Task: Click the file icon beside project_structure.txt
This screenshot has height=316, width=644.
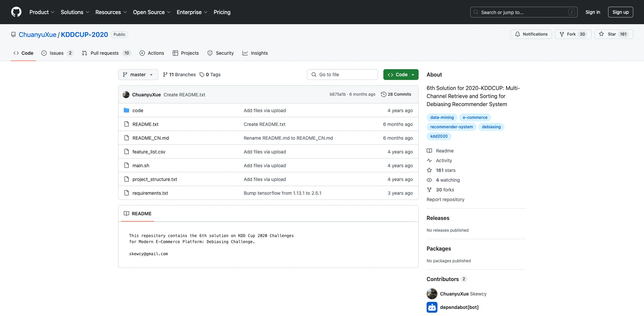Action: (126, 179)
